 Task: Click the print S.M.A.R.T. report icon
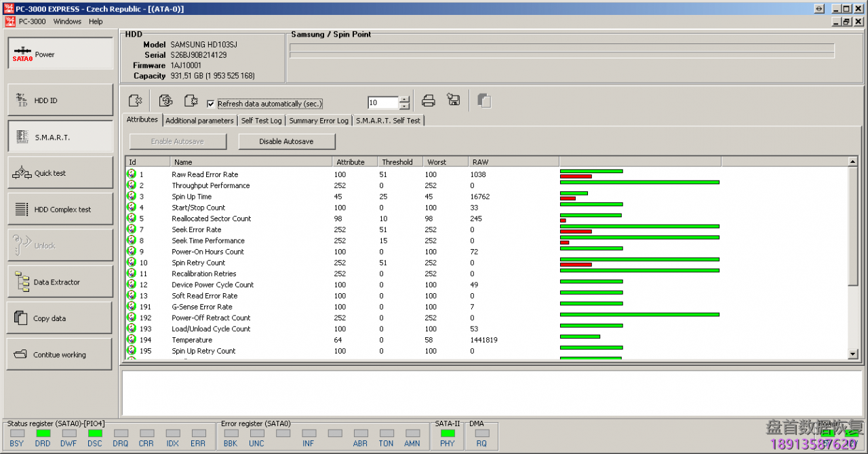(429, 101)
